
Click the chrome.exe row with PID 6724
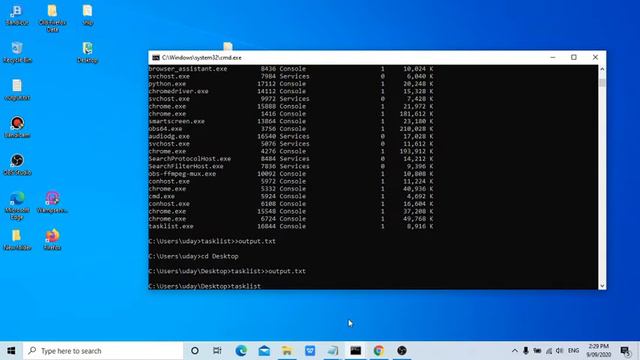point(291,219)
